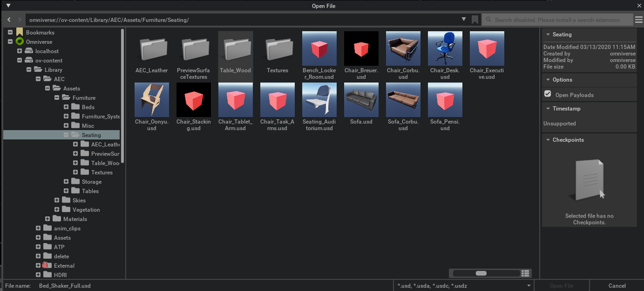Click the bookmark icon in path bar
The image size is (644, 291).
[x=475, y=20]
